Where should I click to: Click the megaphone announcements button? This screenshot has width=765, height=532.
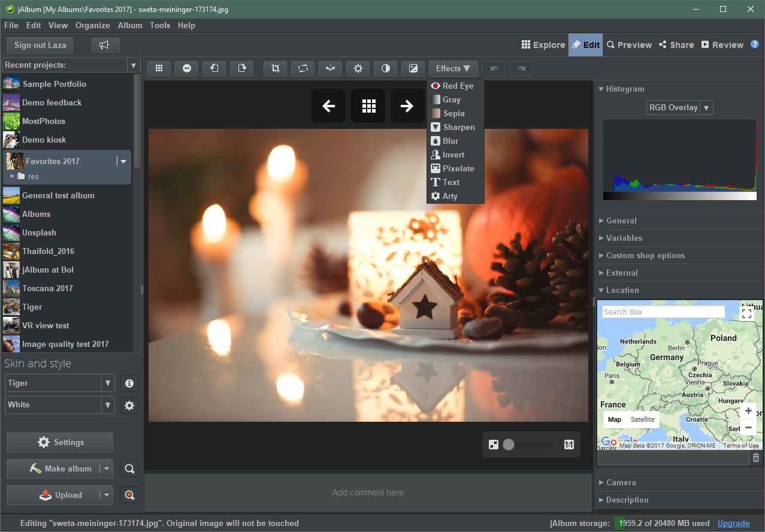[x=105, y=45]
